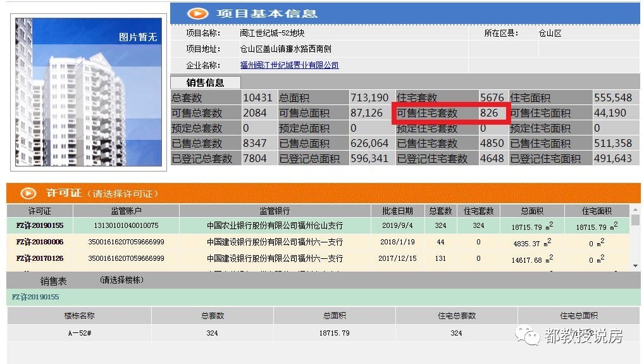
Task: Click the project address 仓山区盖山镇濂水路西南侧
Action: click(285, 49)
